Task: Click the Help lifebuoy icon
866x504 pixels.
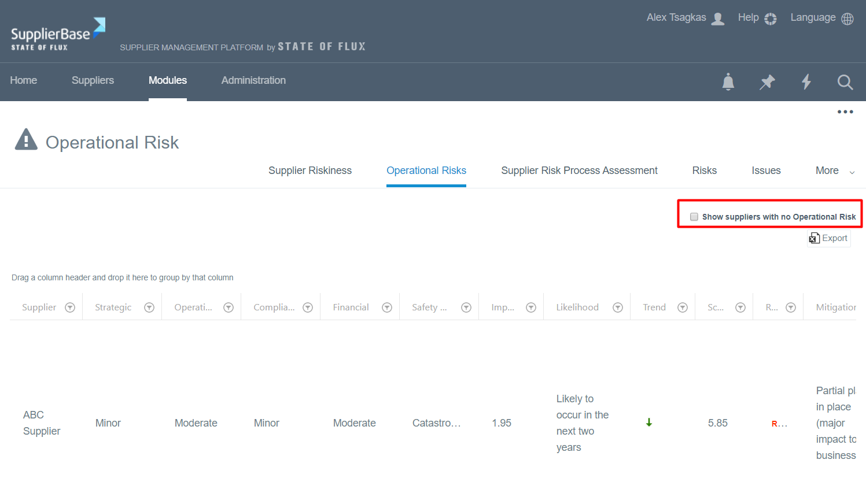Action: point(770,18)
